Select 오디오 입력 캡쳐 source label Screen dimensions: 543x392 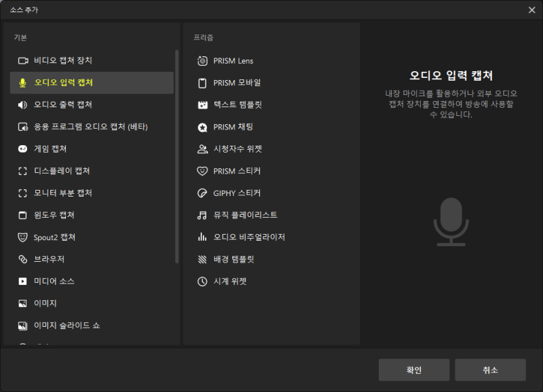[x=63, y=83]
